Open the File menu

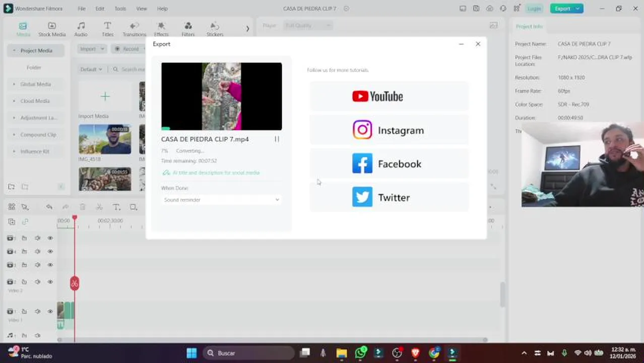click(x=82, y=9)
